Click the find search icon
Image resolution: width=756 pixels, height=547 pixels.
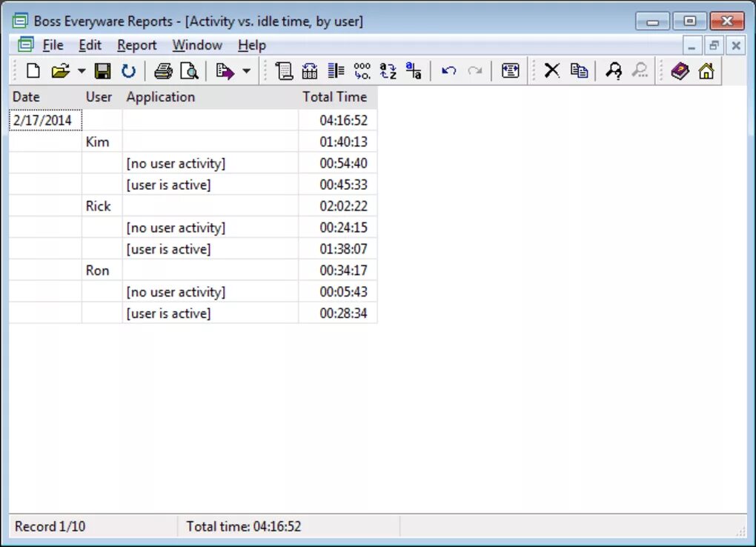614,71
